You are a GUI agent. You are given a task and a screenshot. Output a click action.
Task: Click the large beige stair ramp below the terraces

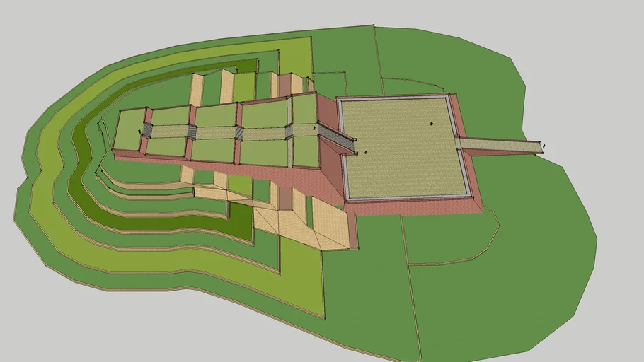pyautogui.click(x=311, y=226)
